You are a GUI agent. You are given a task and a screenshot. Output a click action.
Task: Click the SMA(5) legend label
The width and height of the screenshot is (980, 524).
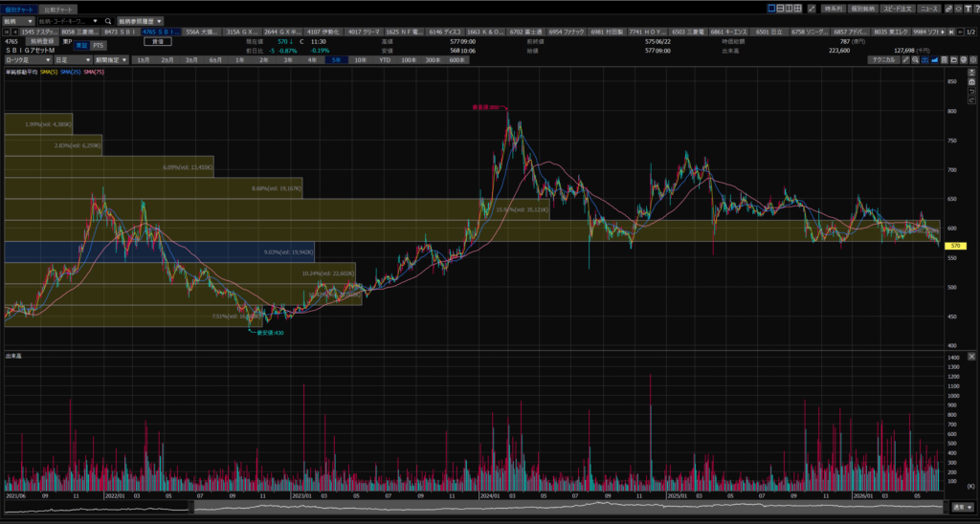pos(49,73)
